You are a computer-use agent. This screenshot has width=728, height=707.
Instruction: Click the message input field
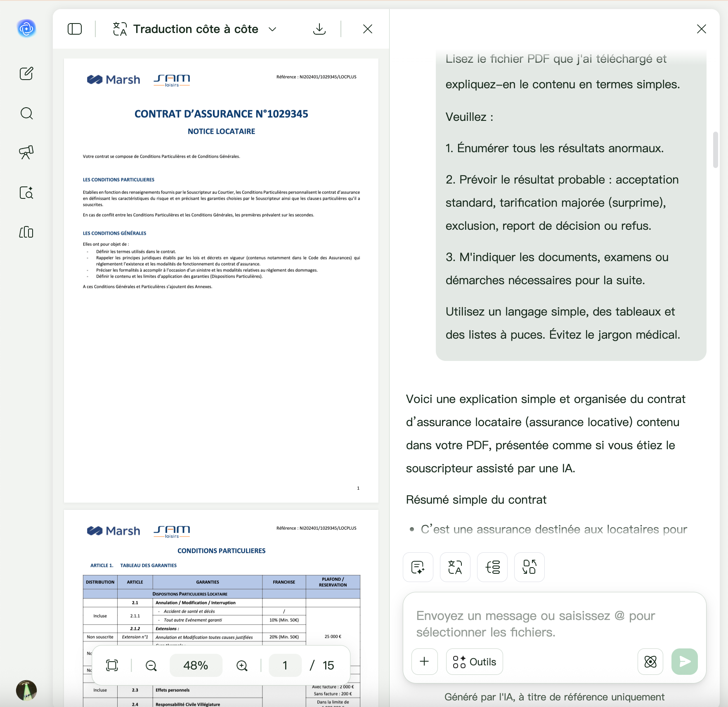(554, 624)
